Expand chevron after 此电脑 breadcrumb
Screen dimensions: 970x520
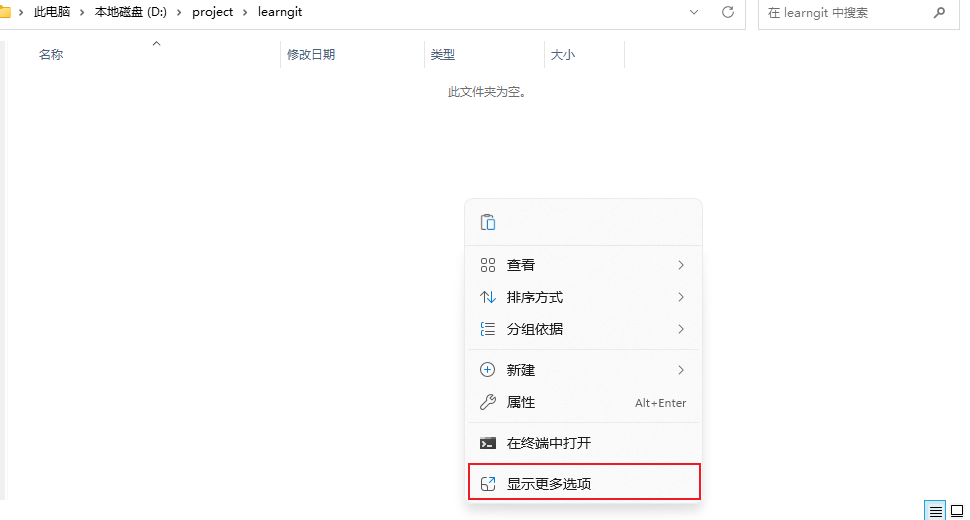pyautogui.click(x=82, y=13)
